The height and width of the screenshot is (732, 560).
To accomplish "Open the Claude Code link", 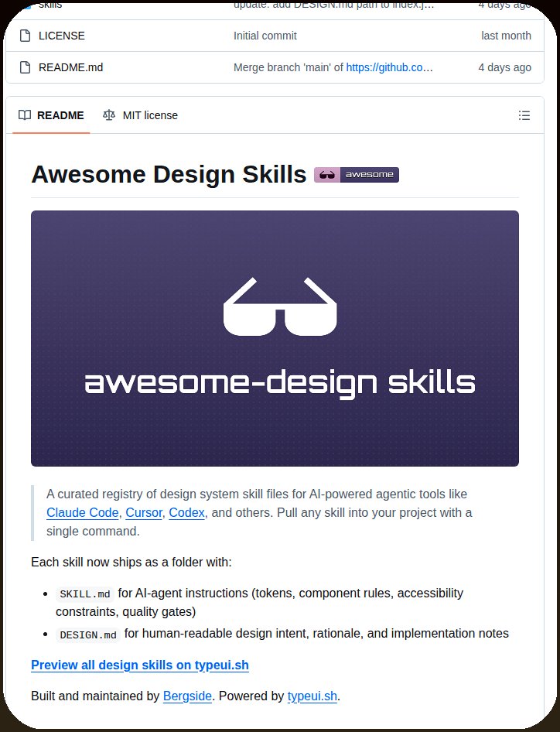I will click(x=83, y=512).
